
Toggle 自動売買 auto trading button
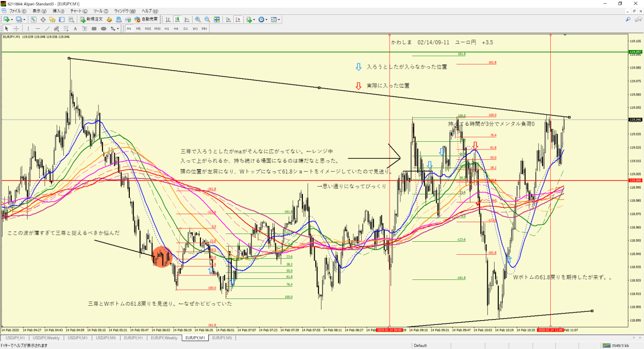pyautogui.click(x=146, y=20)
